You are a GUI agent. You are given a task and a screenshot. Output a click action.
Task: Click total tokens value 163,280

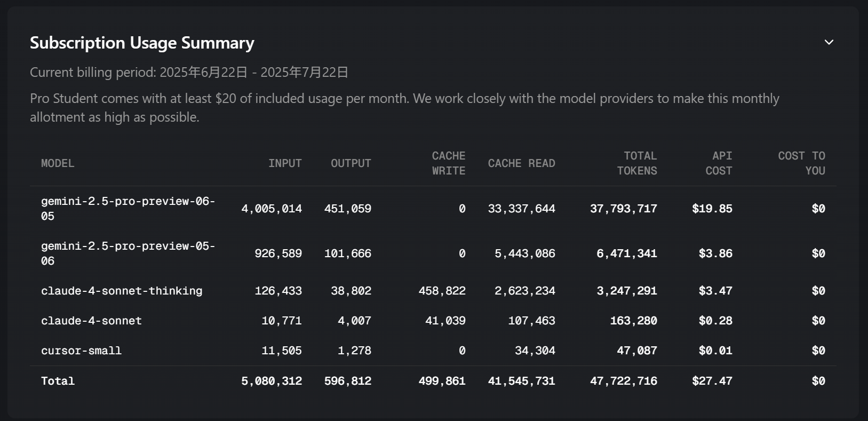pos(634,321)
